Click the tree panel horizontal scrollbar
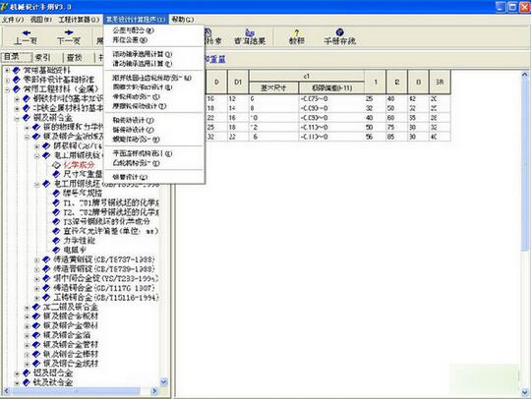The image size is (532, 399). pos(81,391)
